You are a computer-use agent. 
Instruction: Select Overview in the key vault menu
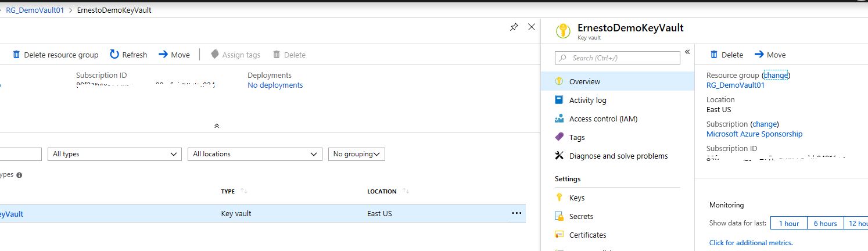(x=617, y=81)
